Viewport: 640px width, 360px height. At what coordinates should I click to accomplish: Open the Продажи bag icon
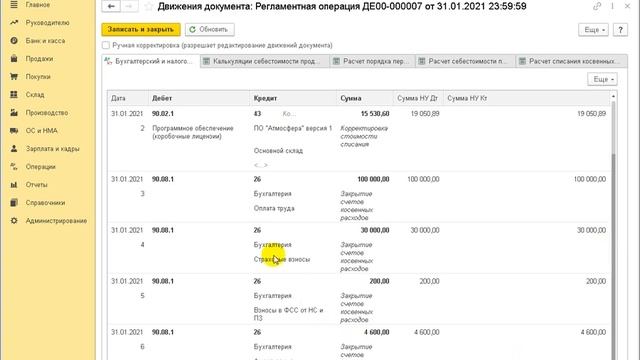point(14,58)
